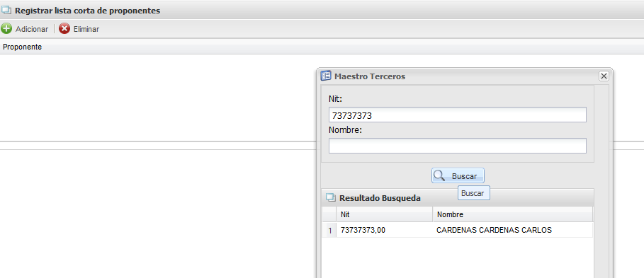Click the Buscar search button
This screenshot has width=644, height=278.
458,176
